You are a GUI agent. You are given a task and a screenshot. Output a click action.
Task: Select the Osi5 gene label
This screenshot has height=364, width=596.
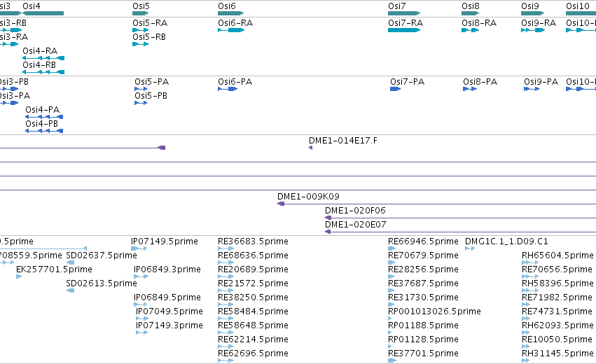(141, 6)
